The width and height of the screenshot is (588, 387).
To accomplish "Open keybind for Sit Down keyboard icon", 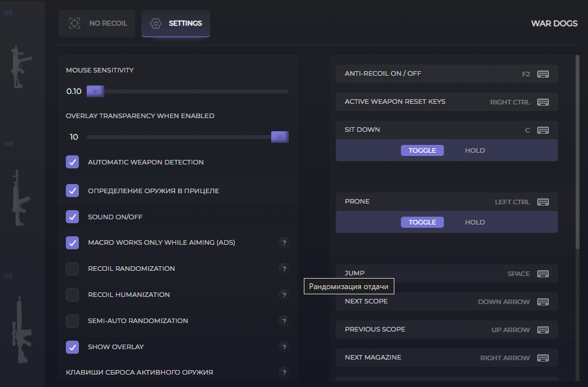I will pyautogui.click(x=542, y=131).
